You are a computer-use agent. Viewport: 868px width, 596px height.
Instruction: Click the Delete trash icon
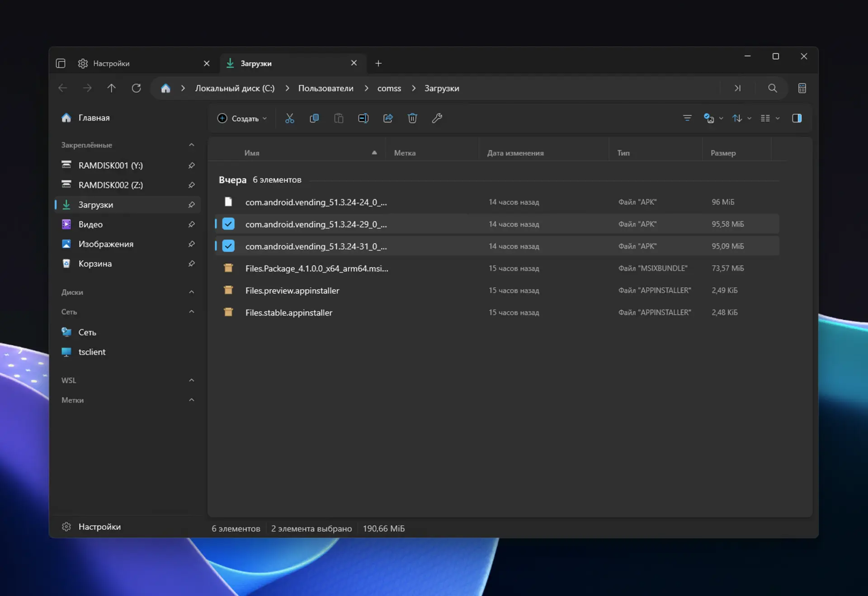(412, 118)
